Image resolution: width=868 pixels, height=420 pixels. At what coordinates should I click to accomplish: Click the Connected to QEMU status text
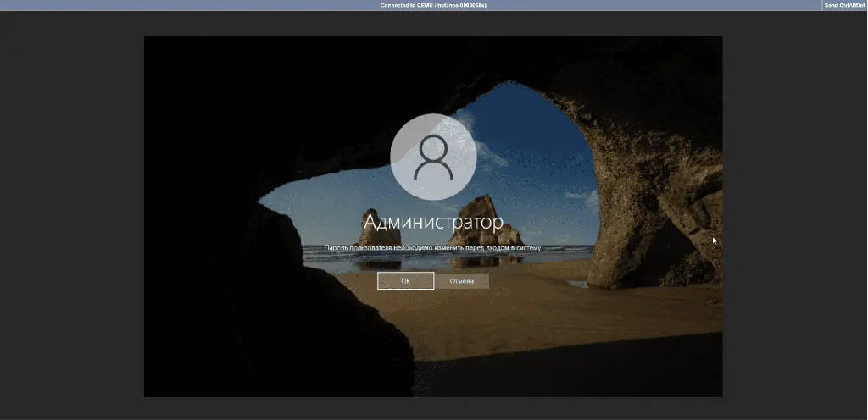[433, 5]
